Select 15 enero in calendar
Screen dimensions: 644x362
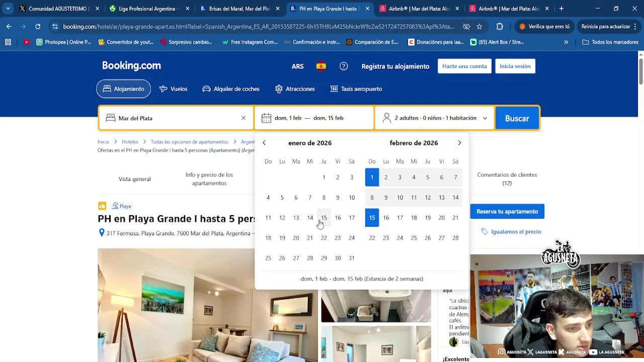pos(324,218)
